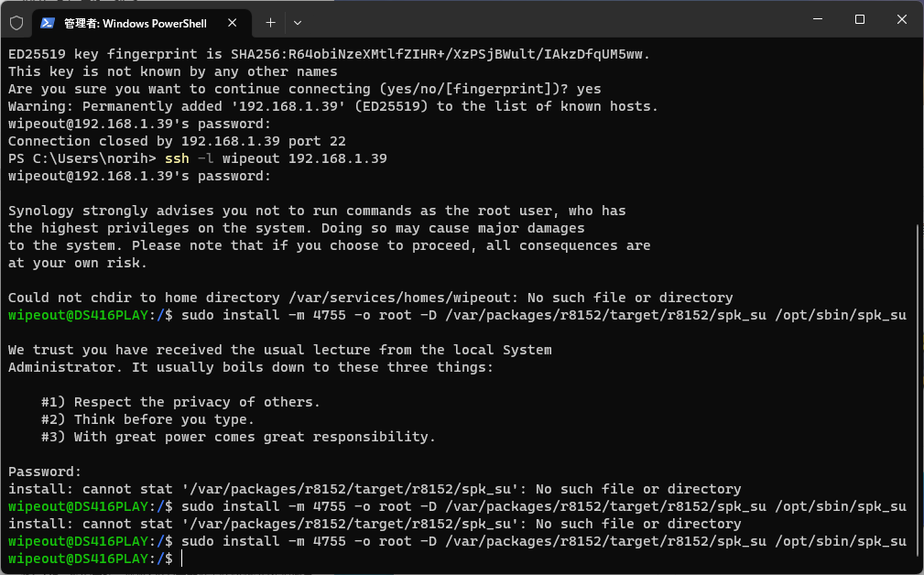The width and height of the screenshot is (924, 575).
Task: Close the PowerShell terminal window
Action: point(902,19)
